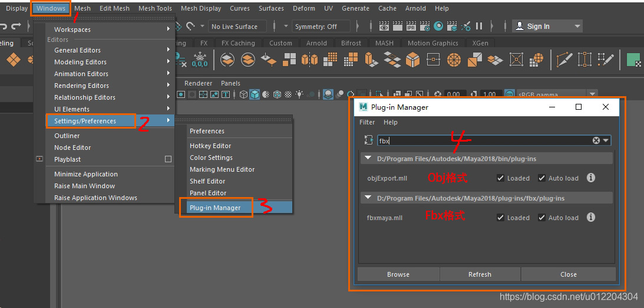
Task: Enable the wireframe cube viewport icon
Action: tap(243, 94)
